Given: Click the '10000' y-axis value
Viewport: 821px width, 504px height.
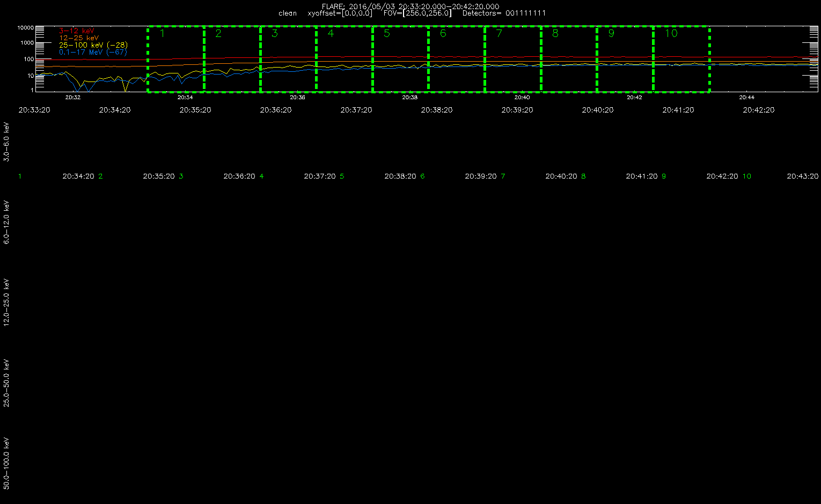Looking at the screenshot, I should point(26,27).
